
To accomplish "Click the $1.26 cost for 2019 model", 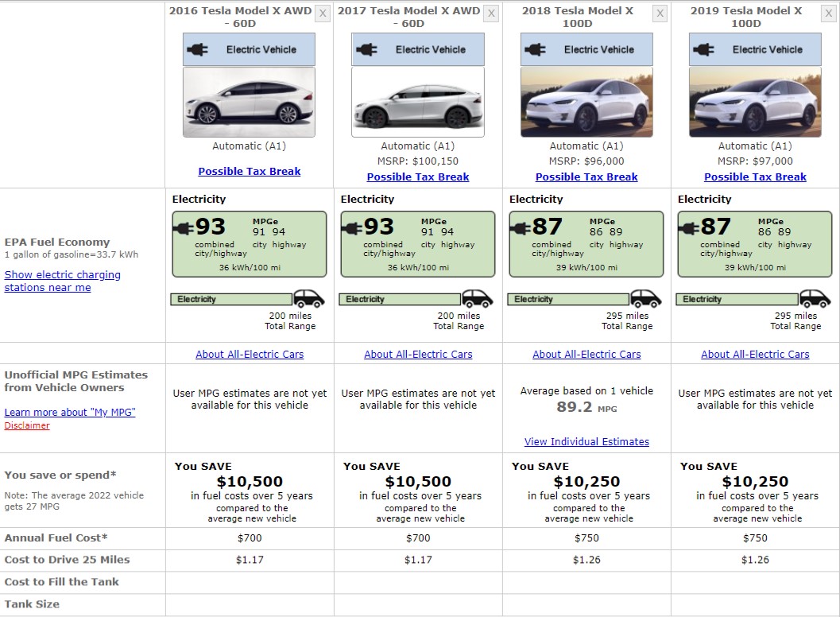I will click(755, 561).
